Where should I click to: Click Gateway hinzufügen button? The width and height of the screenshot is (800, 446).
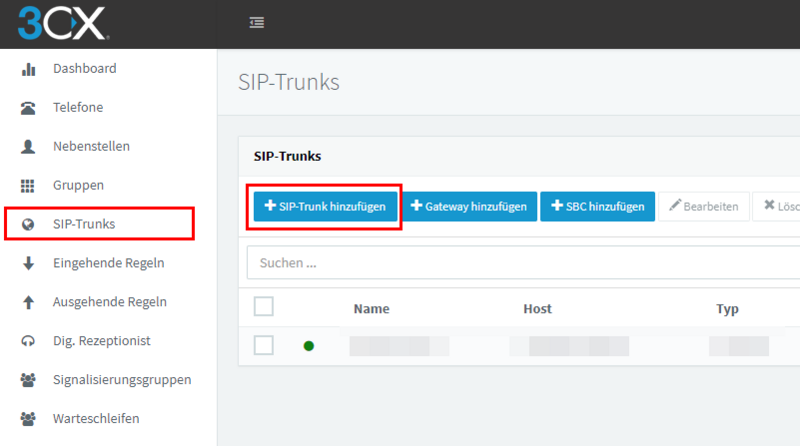[x=469, y=207]
